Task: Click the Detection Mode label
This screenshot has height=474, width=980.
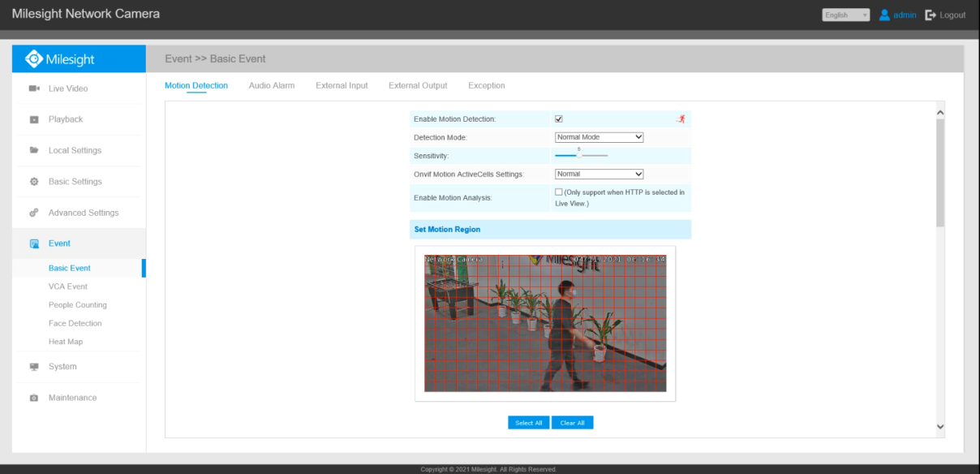Action: (440, 137)
